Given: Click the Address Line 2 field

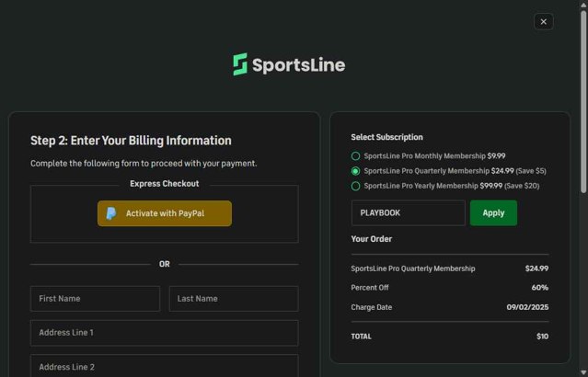Looking at the screenshot, I should click(164, 365).
